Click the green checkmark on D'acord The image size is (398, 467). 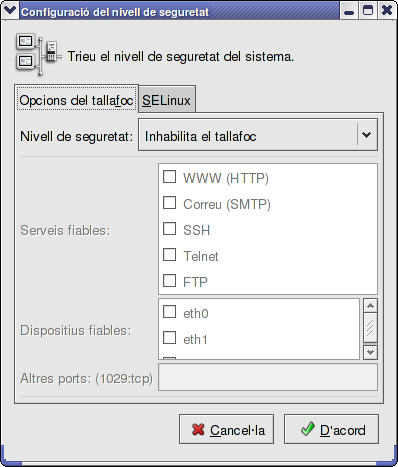pos(307,429)
